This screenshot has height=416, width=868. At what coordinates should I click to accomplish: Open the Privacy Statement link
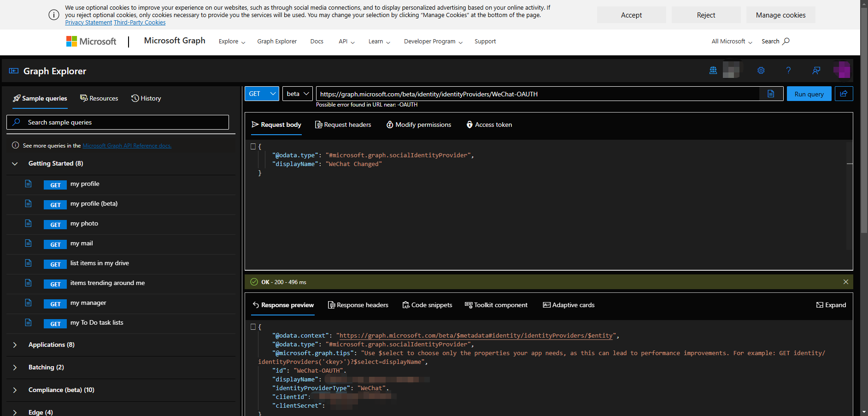click(x=88, y=23)
